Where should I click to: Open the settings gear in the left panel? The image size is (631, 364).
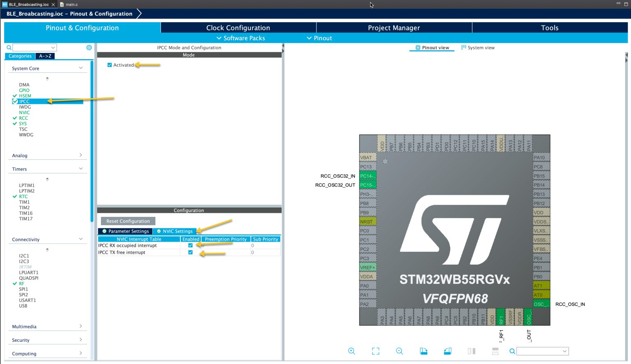coord(89,47)
